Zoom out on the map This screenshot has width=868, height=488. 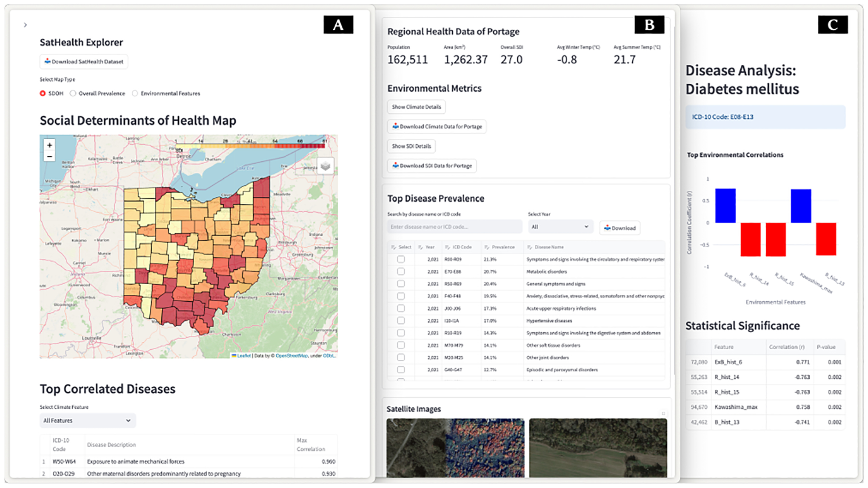click(49, 157)
